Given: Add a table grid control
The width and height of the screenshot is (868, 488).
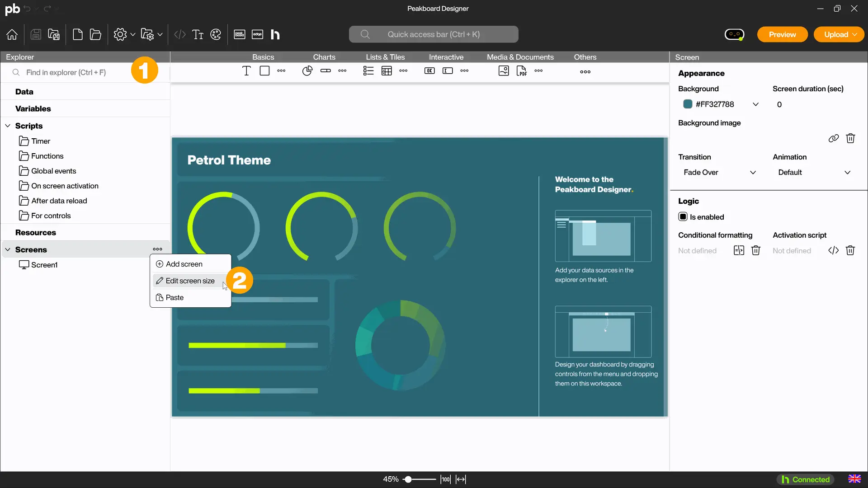Looking at the screenshot, I should (x=387, y=71).
